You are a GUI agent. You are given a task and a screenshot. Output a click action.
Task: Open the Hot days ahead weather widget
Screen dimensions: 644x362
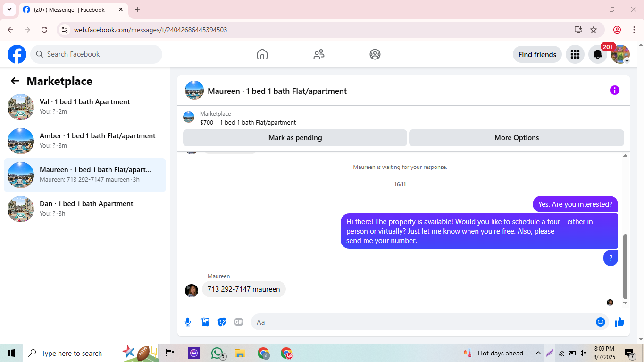(x=494, y=353)
